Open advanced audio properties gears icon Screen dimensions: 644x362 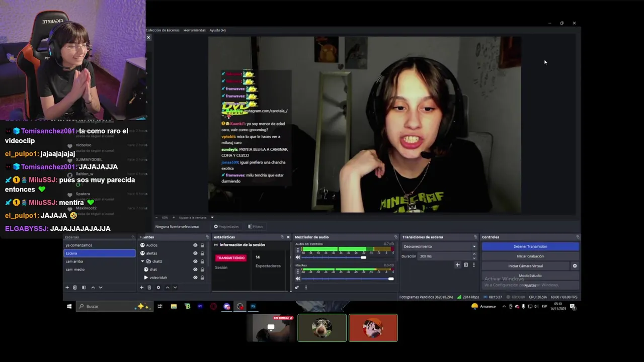[297, 288]
